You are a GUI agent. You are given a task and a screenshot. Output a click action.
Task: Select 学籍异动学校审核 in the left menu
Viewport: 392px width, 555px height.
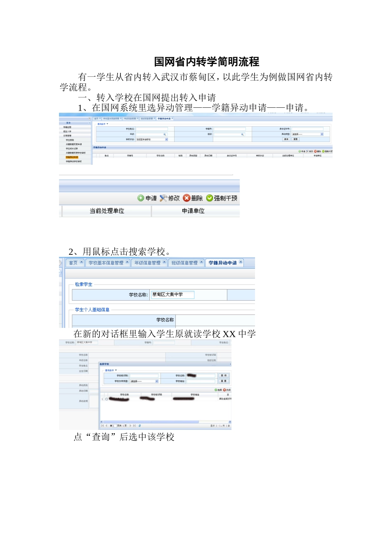73,161
